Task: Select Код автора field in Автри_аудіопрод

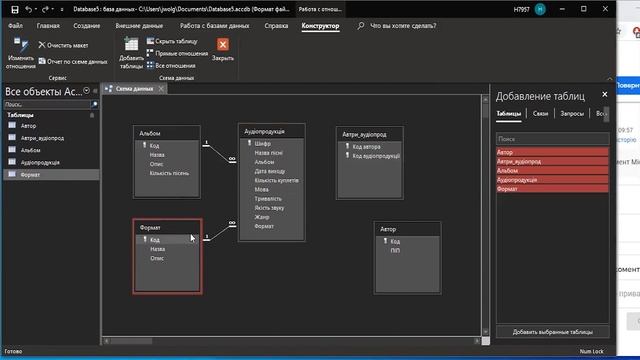Action: 366,147
